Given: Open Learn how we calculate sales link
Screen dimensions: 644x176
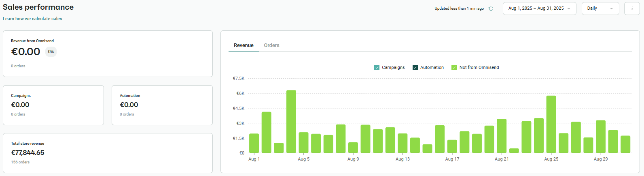Looking at the screenshot, I should 32,19.
